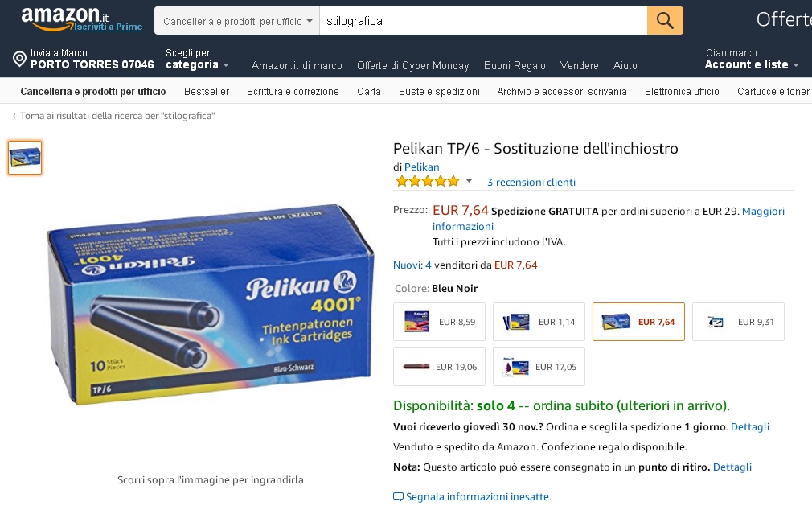This screenshot has width=812, height=514.
Task: Click the five-star rating icons
Action: (x=427, y=181)
